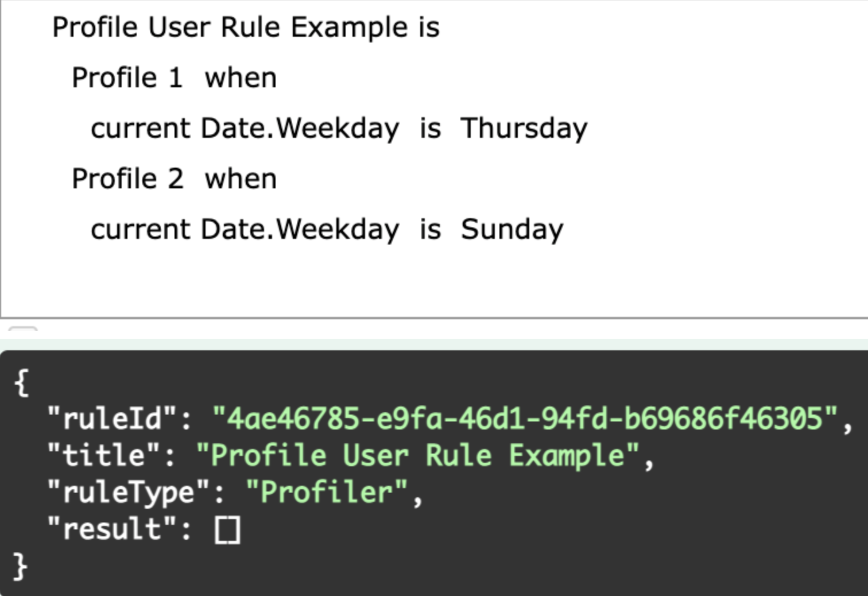Click JSON title value "Profile User Rule Example"
The height and width of the screenshot is (596, 868).
tap(417, 455)
